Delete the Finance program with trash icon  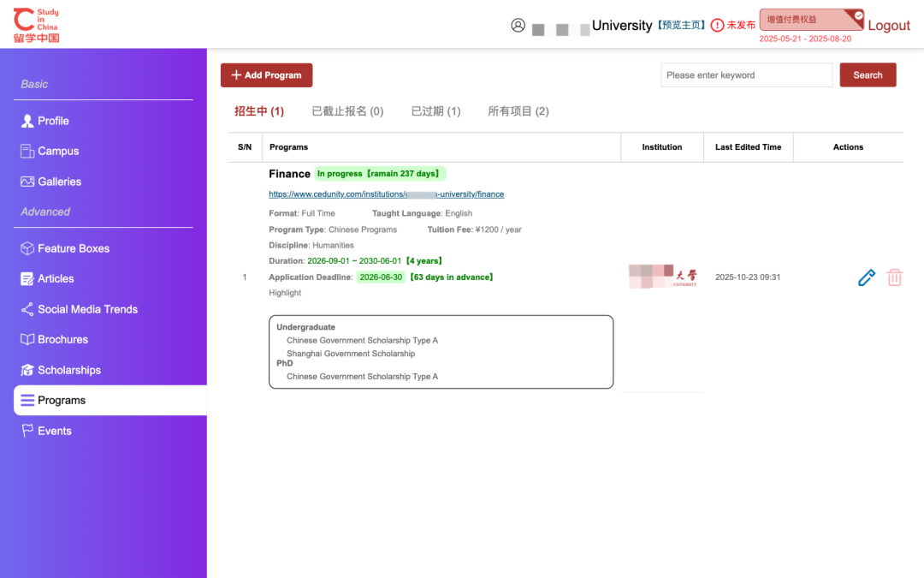[894, 277]
